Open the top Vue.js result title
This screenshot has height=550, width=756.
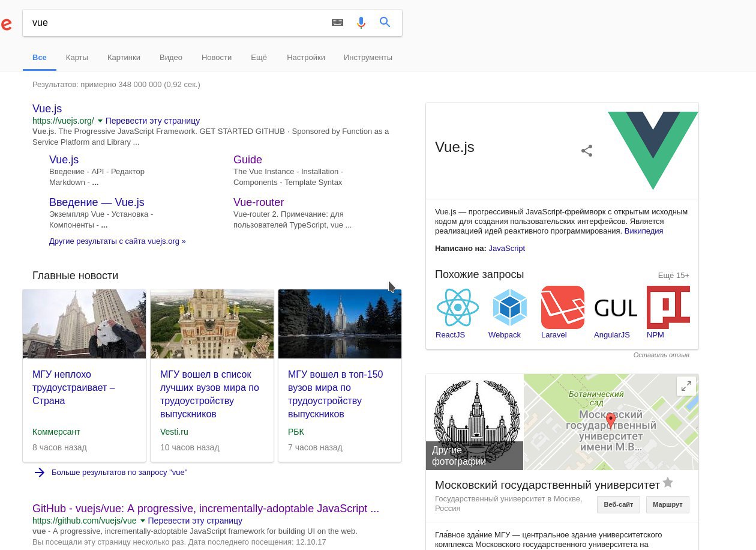coord(47,109)
